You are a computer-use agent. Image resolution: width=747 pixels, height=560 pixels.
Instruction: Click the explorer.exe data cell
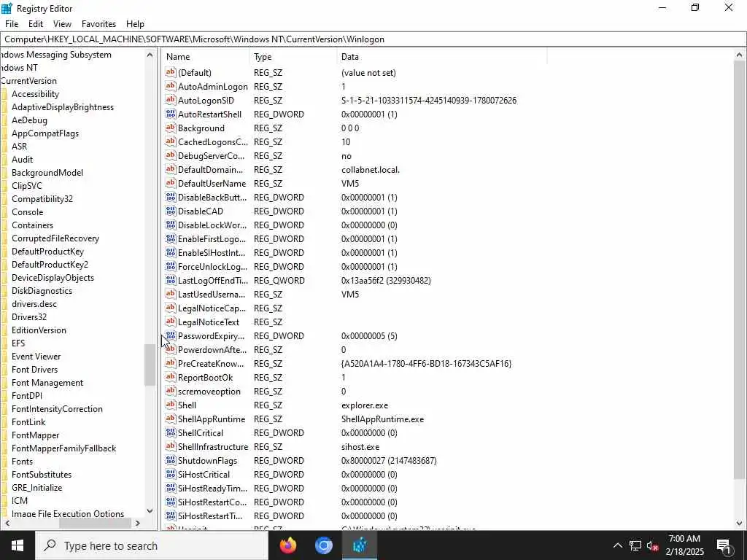click(x=365, y=405)
